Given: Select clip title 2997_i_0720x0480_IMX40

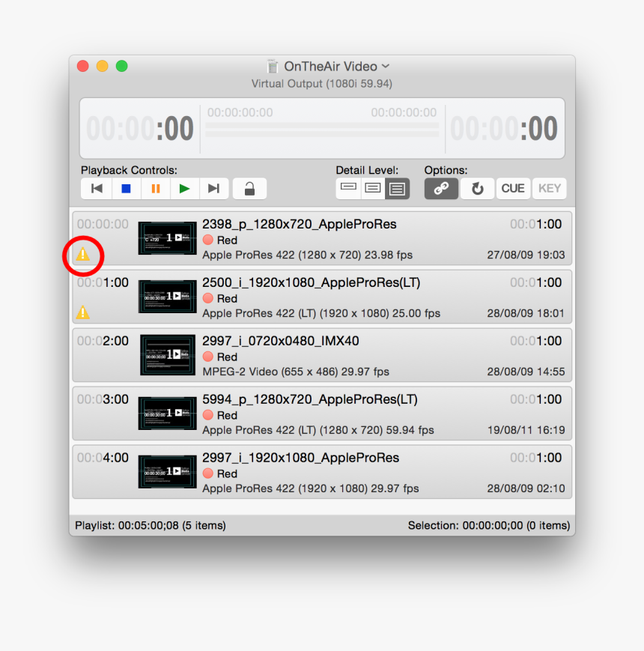Looking at the screenshot, I should point(281,341).
